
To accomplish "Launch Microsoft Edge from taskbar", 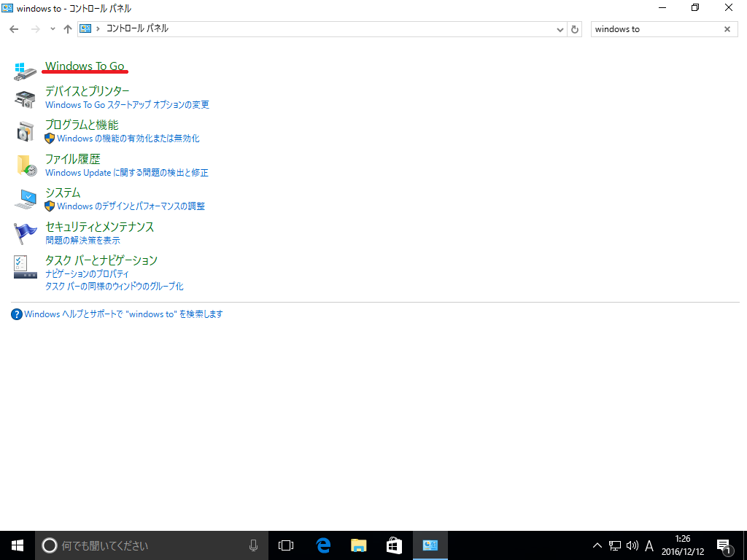I will tap(323, 545).
